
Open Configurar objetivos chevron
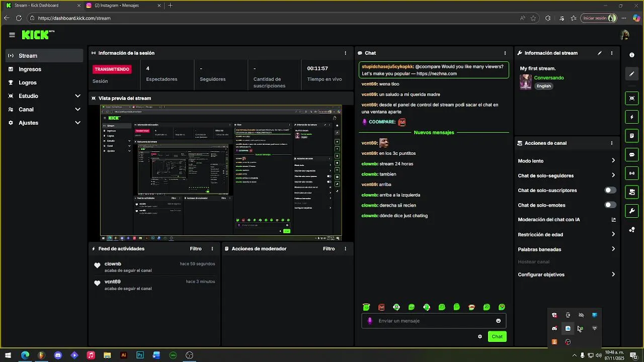click(613, 275)
